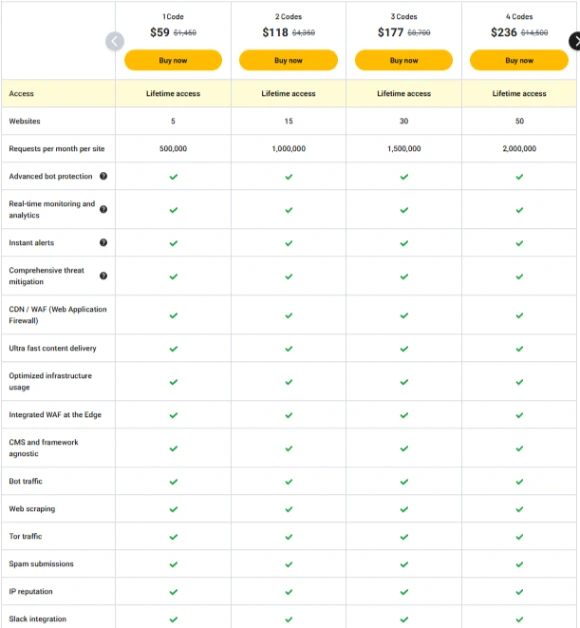Click the next plans arrow icon
580x628 pixels.
click(576, 41)
